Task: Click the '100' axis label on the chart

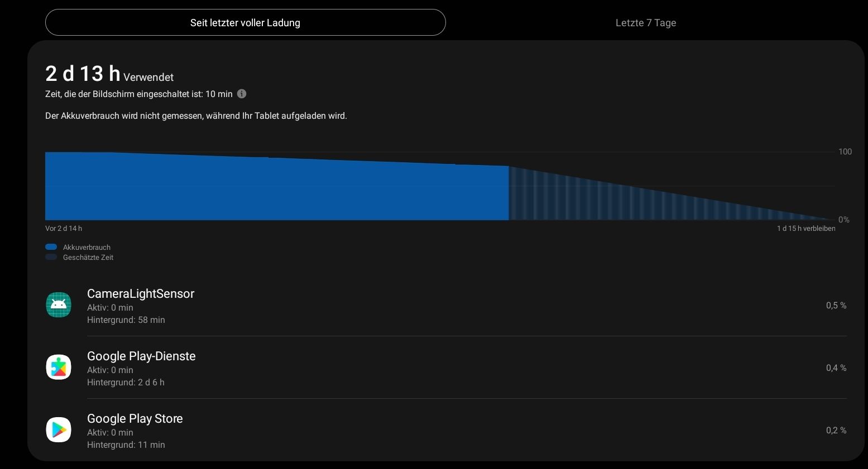Action: (x=845, y=152)
